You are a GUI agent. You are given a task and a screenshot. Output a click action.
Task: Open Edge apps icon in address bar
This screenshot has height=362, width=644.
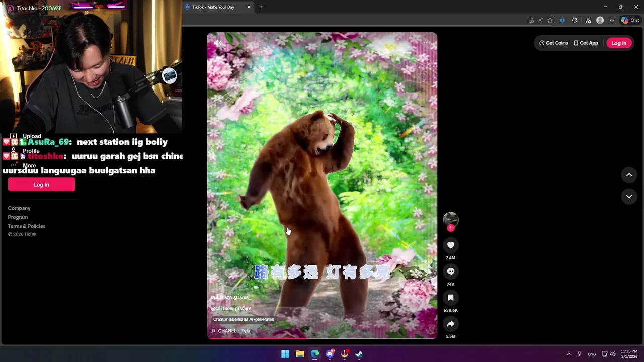[531, 20]
